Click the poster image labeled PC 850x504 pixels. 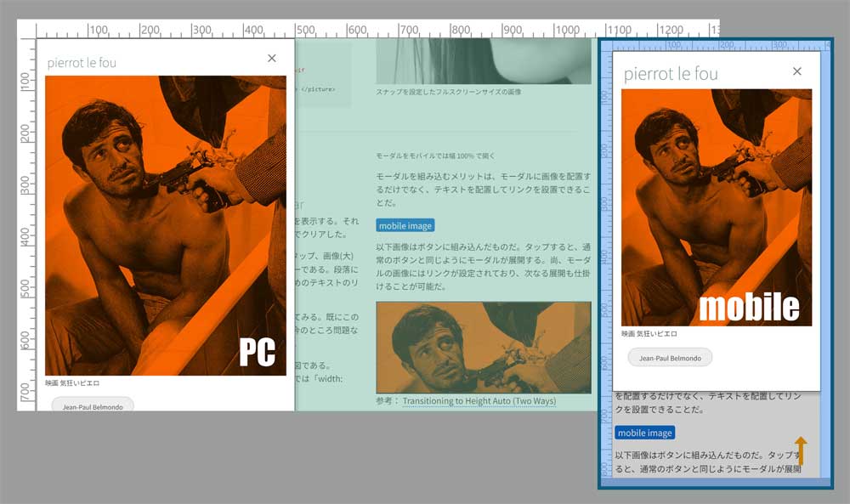166,225
